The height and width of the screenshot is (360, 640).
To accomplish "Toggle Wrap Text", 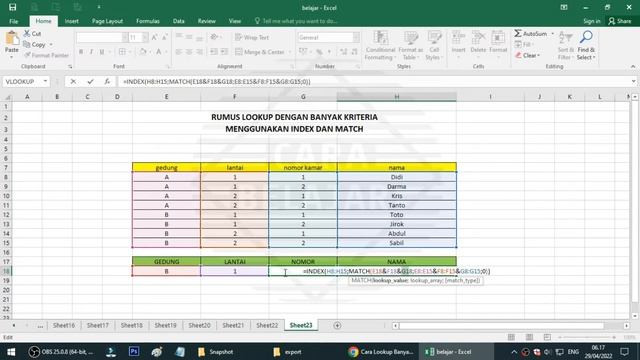I will pyautogui.click(x=252, y=38).
